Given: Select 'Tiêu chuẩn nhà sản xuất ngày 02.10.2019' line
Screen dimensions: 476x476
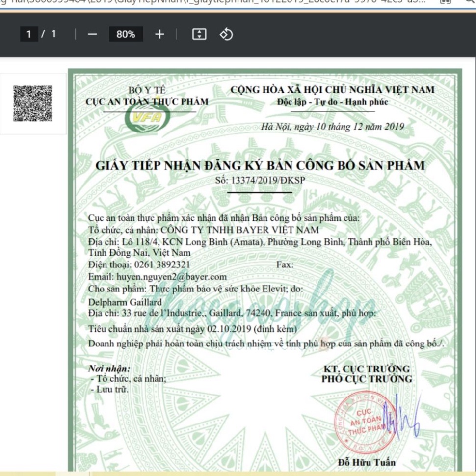Looking at the screenshot, I should 193,329.
